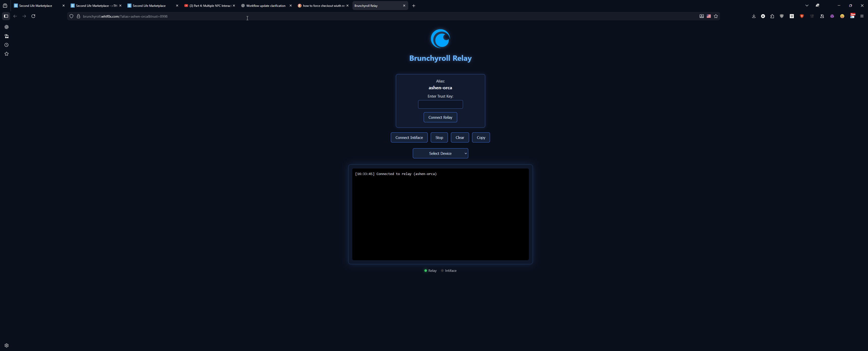Click the Enter Trust Key input field
The width and height of the screenshot is (868, 351).
pyautogui.click(x=440, y=104)
